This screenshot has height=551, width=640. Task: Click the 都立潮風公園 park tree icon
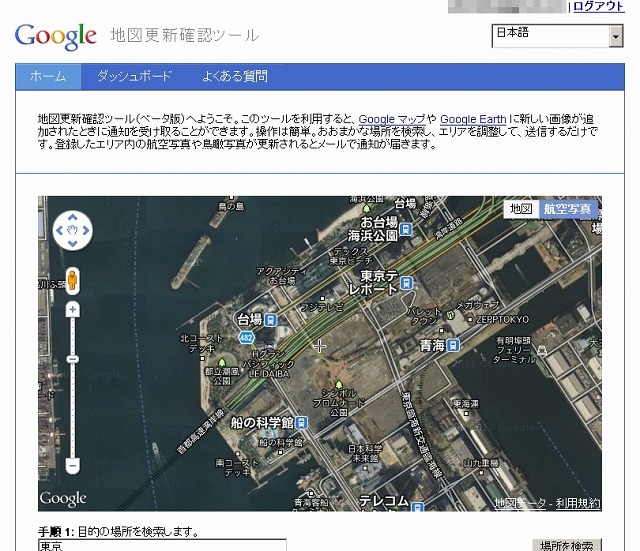click(x=221, y=362)
